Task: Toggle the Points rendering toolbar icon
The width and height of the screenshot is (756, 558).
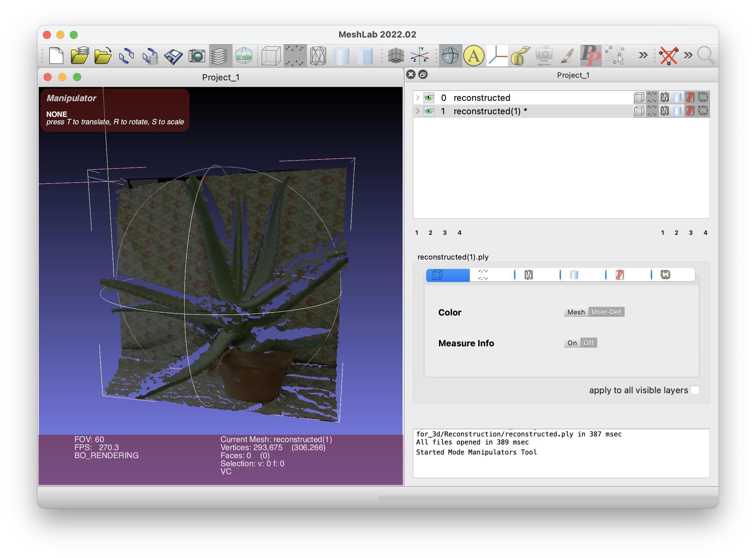Action: pyautogui.click(x=295, y=56)
